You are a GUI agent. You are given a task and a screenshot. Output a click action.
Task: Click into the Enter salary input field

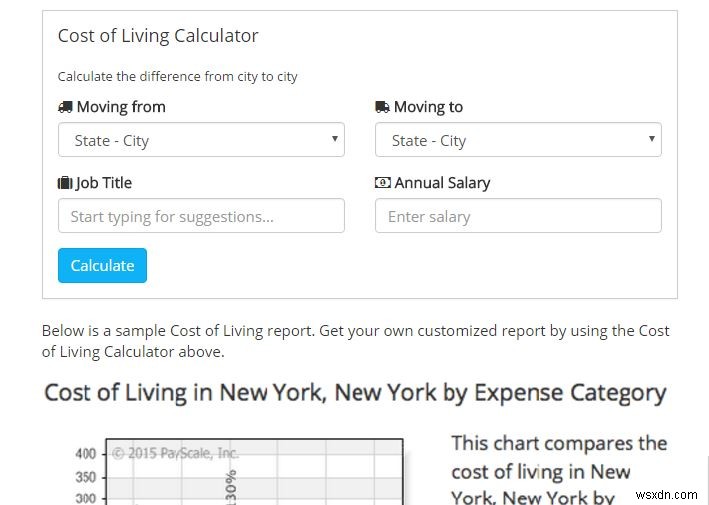click(518, 216)
